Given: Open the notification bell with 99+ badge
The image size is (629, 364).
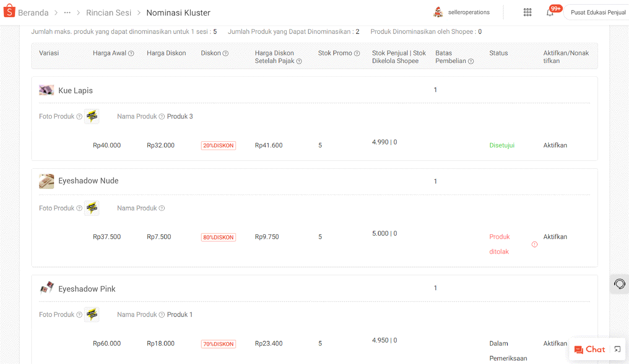Looking at the screenshot, I should 550,13.
